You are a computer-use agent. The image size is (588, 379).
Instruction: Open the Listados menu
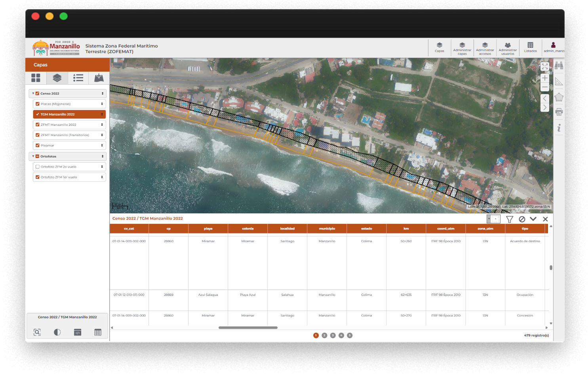click(x=530, y=47)
